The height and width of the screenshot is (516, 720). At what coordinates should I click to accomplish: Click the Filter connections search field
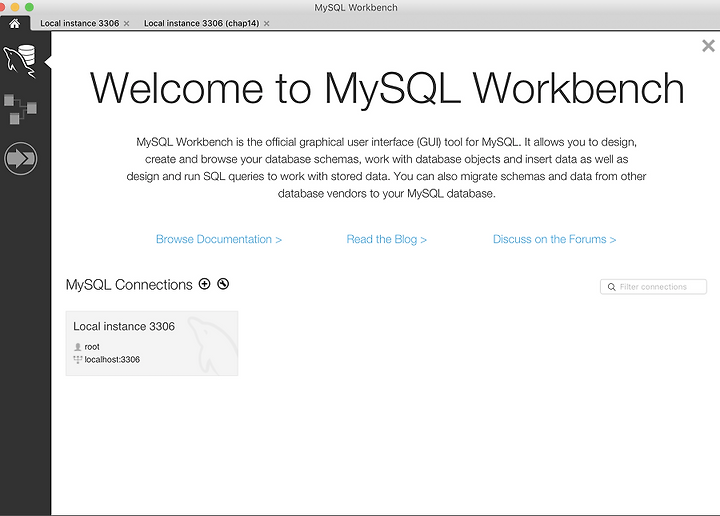(653, 286)
